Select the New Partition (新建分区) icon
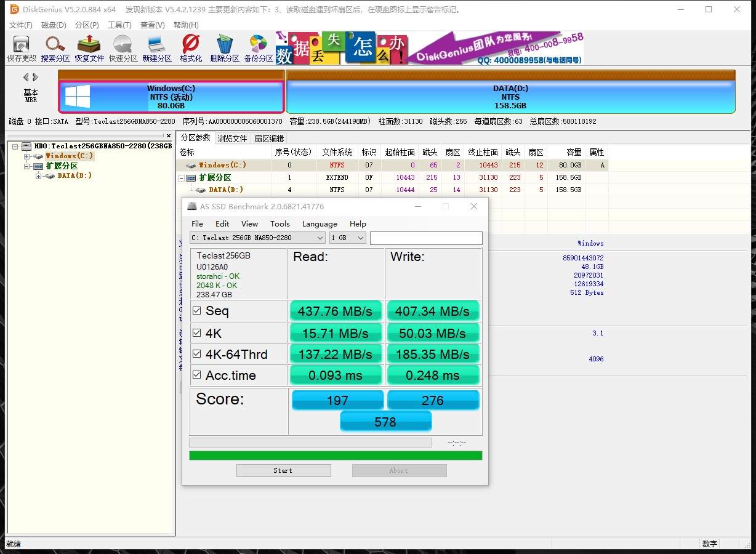 157,49
